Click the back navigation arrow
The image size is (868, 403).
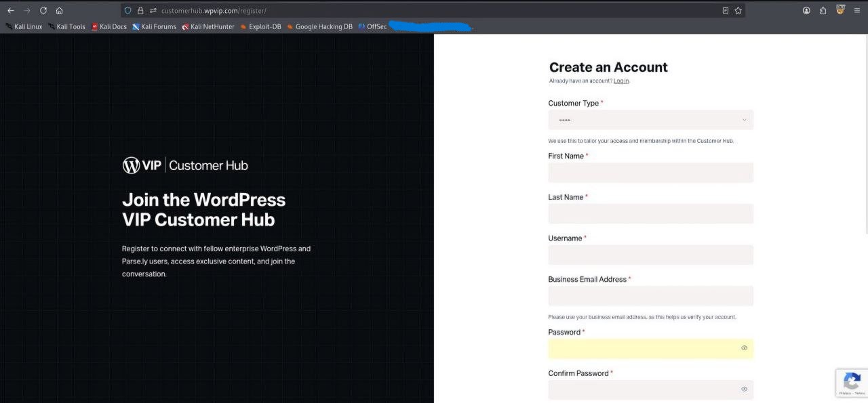10,10
